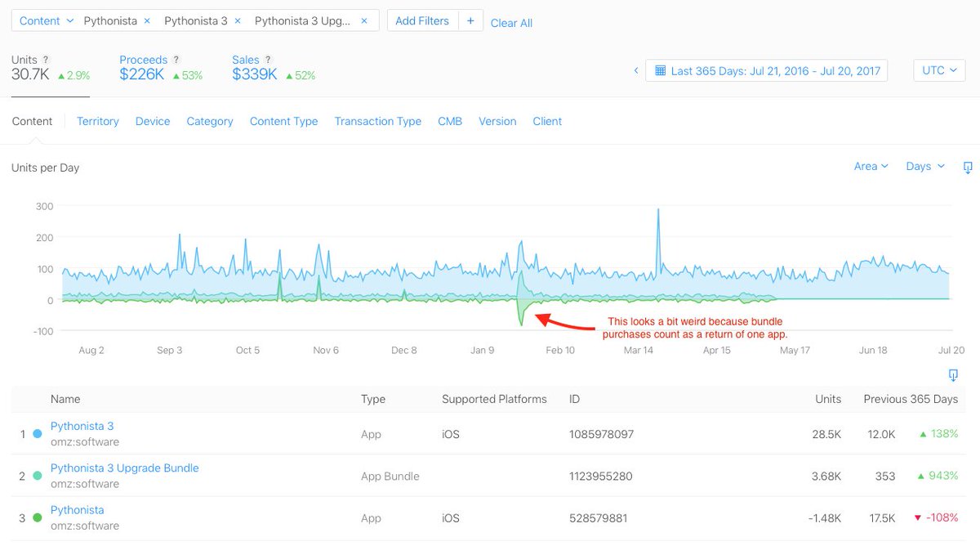Remove the Pythonista 3 filter chip
This screenshot has height=555, width=980.
pos(237,20)
